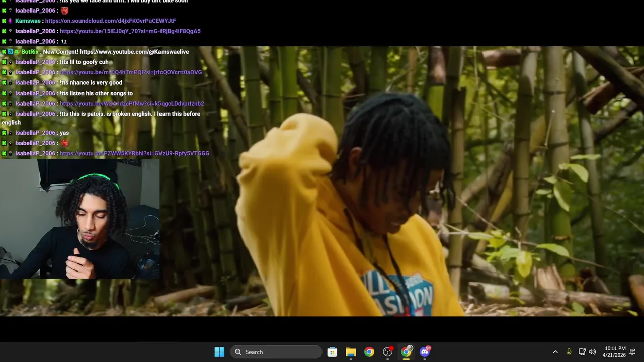Click '!tts nhance is very good' message
Image resolution: width=644 pixels, height=362 pixels.
(x=91, y=83)
